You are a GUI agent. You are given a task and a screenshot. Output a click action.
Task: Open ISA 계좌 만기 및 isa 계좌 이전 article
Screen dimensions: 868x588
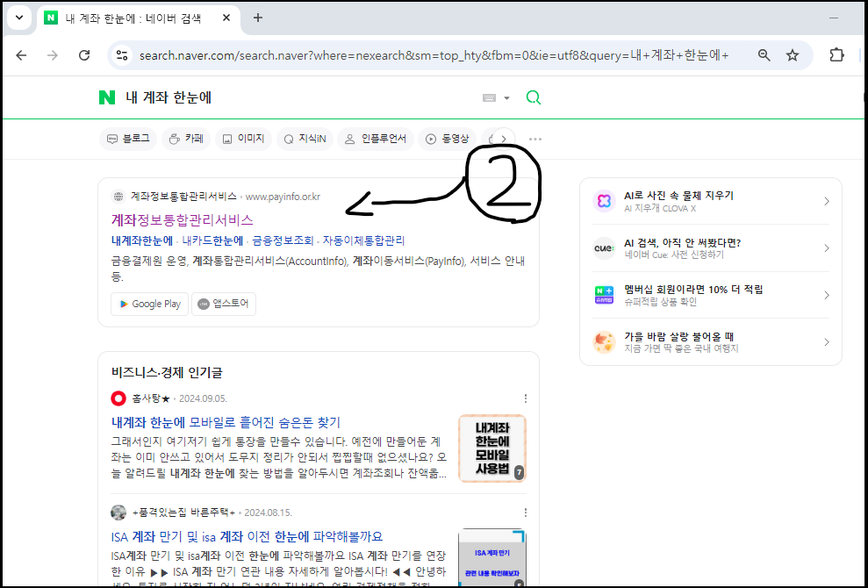247,536
